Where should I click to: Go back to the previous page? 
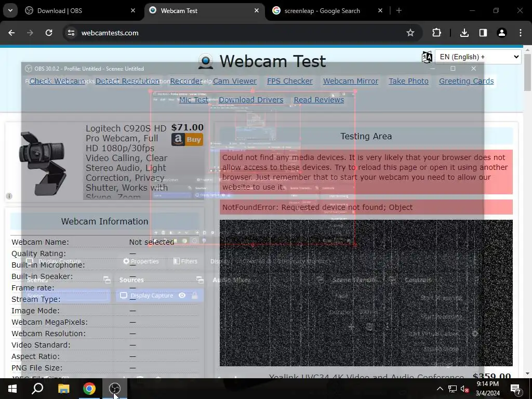11,33
